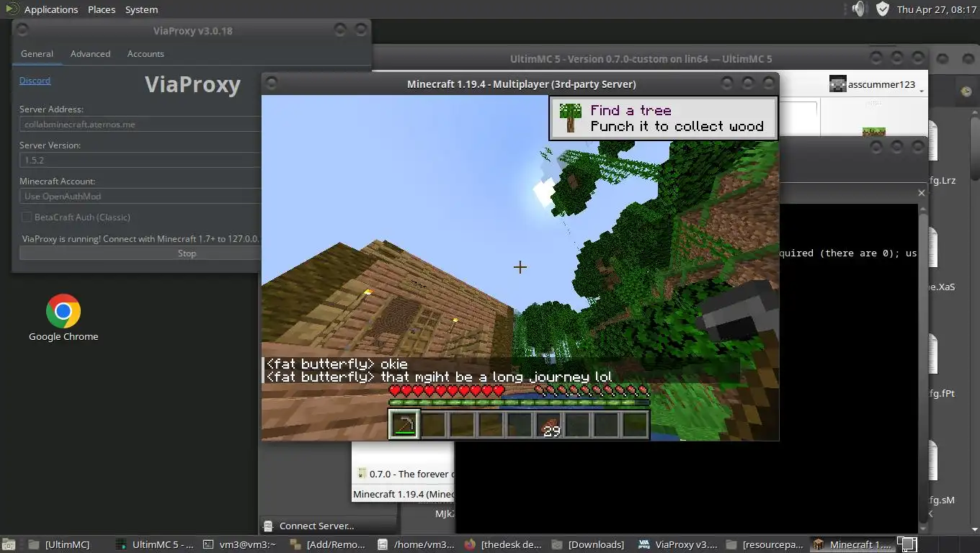Viewport: 980px width, 553px height.
Task: Click the Find a tree tutorial text
Action: [x=631, y=110]
